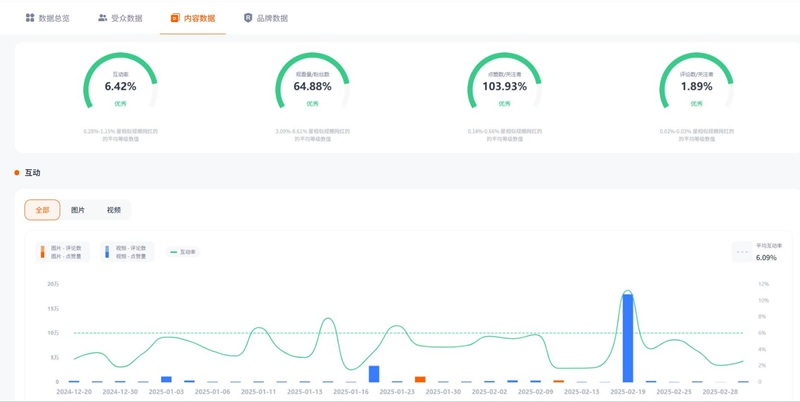Viewport: 800px width, 402px height.
Task: Click the 64.88% gauge chart
Action: click(312, 86)
